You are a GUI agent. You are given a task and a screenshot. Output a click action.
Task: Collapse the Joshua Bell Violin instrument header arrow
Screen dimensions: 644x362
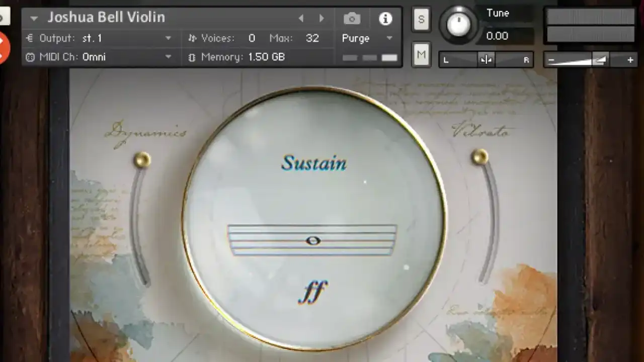tap(34, 19)
